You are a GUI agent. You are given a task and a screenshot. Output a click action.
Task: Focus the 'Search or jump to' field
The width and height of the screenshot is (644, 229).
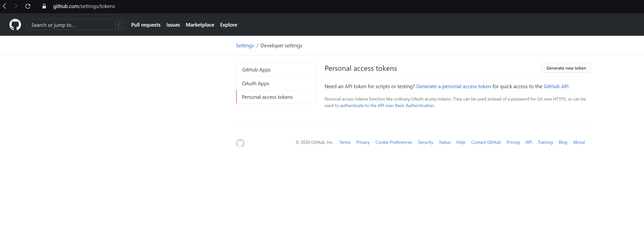coord(71,25)
